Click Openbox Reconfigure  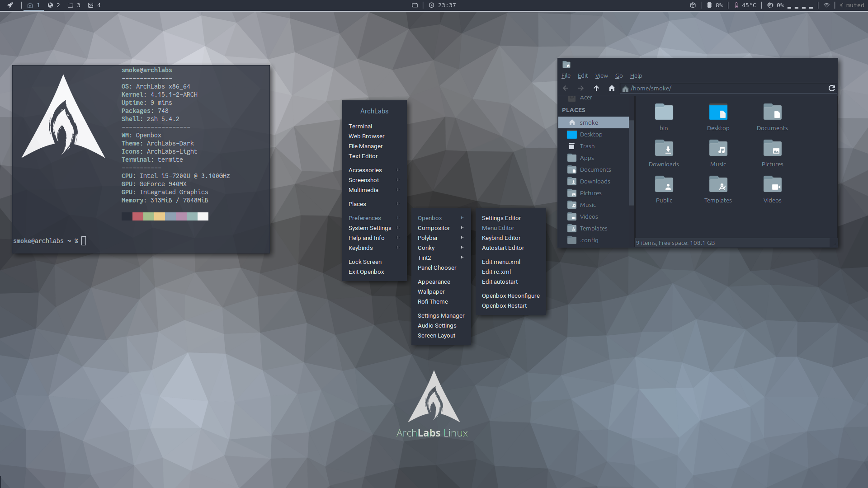point(510,296)
